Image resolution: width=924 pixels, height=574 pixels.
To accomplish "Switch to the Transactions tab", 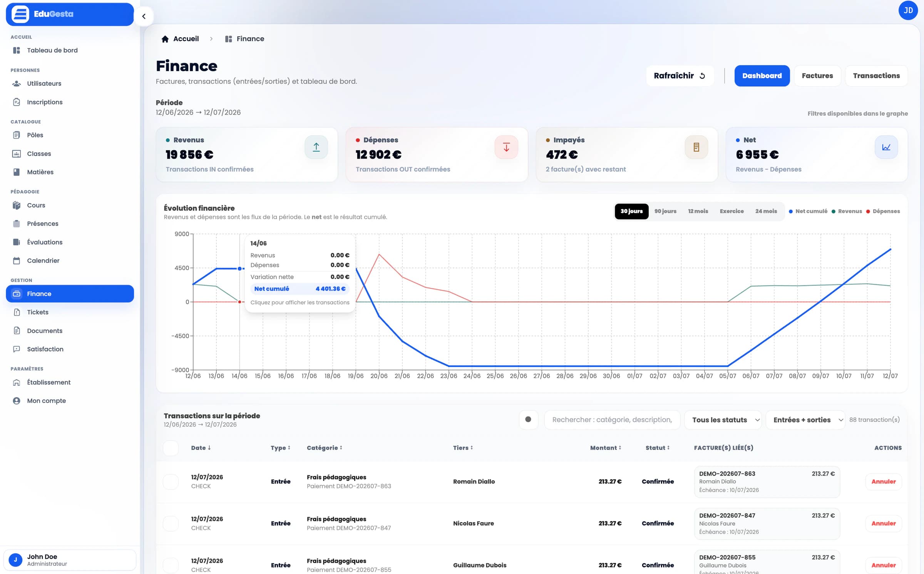I will click(x=876, y=76).
